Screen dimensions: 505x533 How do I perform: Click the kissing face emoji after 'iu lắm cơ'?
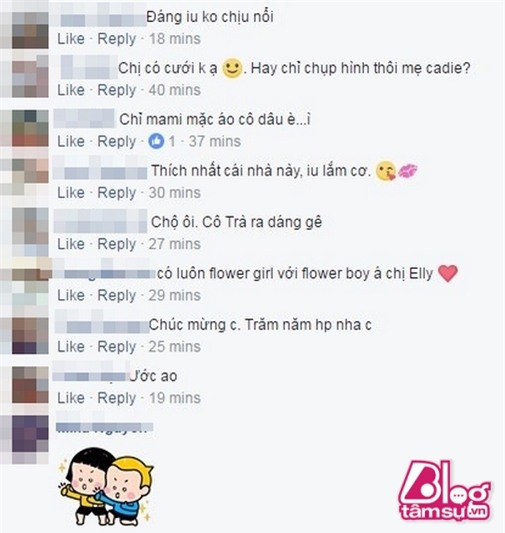pos(386,171)
